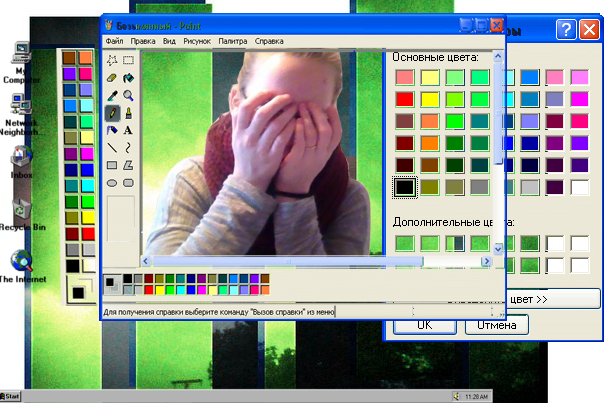Open the Network Neighborhood desktop icon
The width and height of the screenshot is (604, 403).
pos(20,114)
